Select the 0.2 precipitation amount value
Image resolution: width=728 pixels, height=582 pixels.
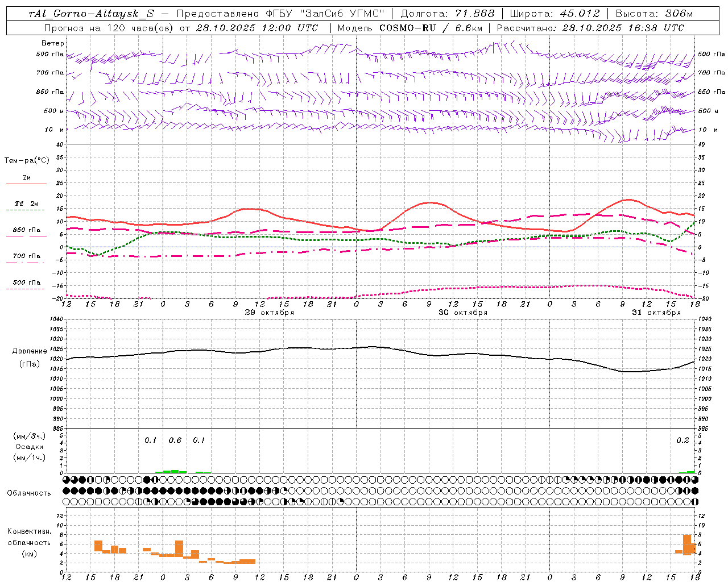pyautogui.click(x=682, y=440)
